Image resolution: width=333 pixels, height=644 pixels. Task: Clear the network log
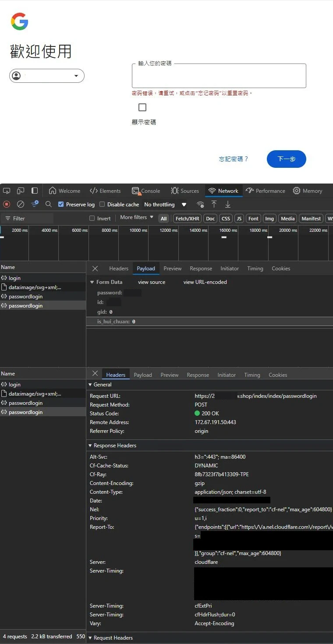[21, 204]
